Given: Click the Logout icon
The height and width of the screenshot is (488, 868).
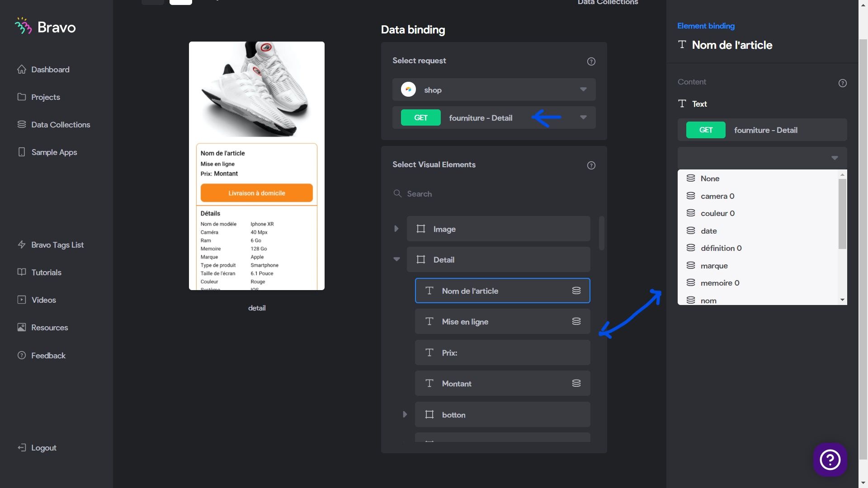Looking at the screenshot, I should pos(22,447).
